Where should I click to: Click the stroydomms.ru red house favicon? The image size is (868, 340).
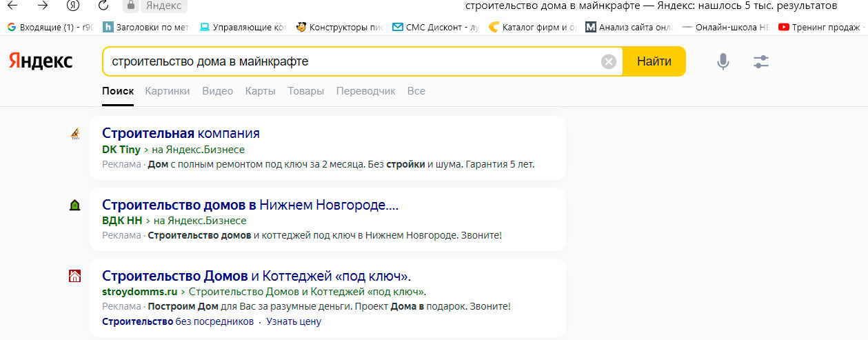[75, 277]
